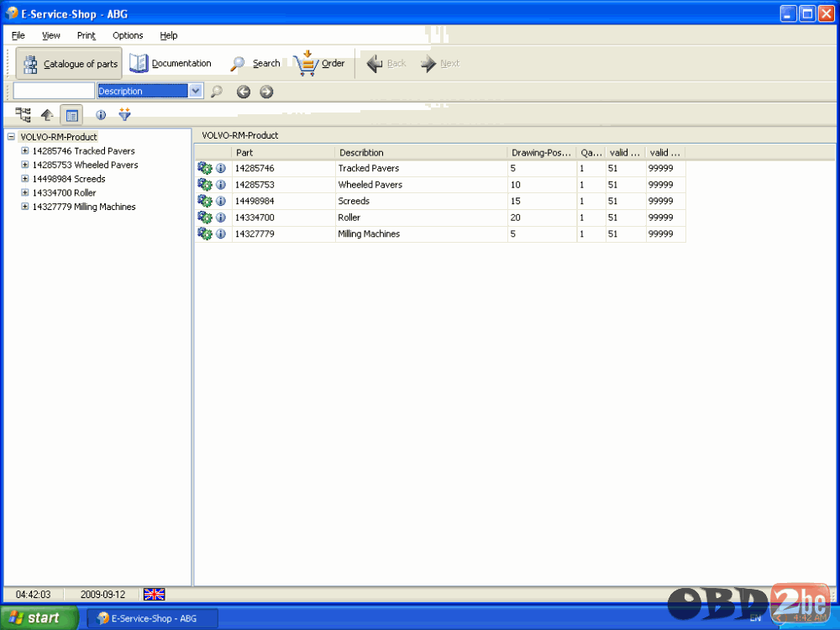Click E-Service-Shop - ABG taskbar button
840x630 pixels.
tap(153, 618)
